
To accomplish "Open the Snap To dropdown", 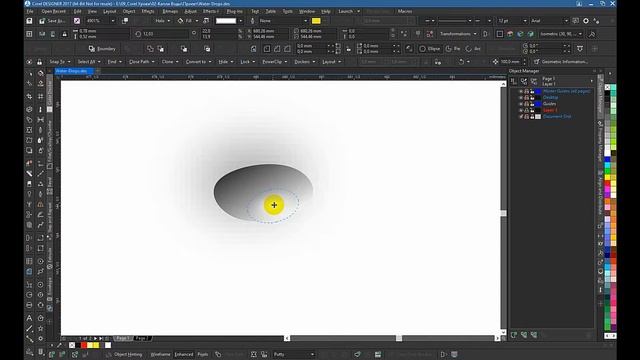I will click(60, 62).
